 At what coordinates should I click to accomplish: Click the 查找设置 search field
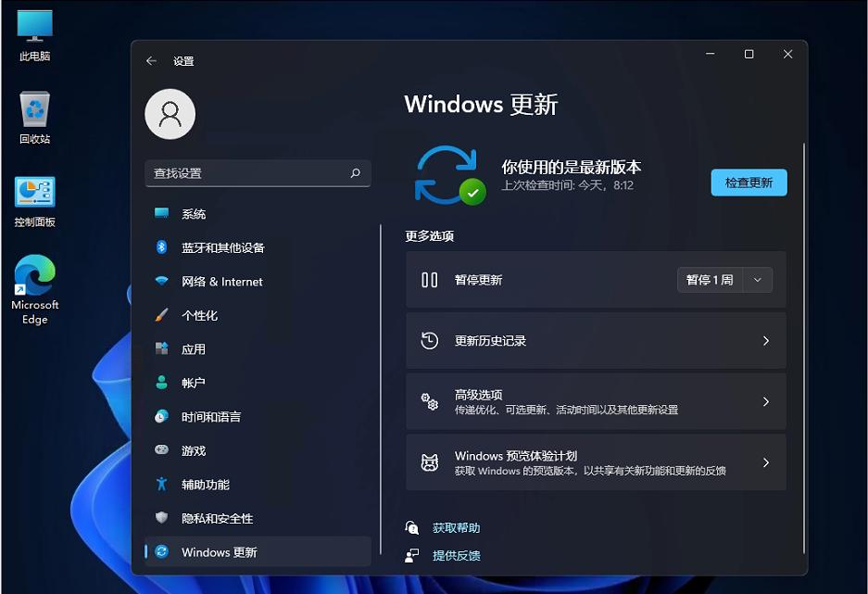click(258, 173)
